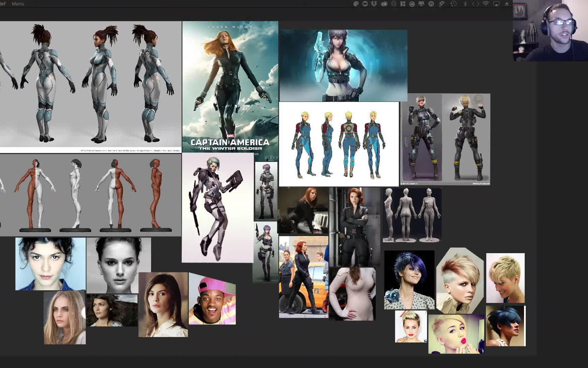Select the beige bodysuit back-view photo

click(x=352, y=294)
